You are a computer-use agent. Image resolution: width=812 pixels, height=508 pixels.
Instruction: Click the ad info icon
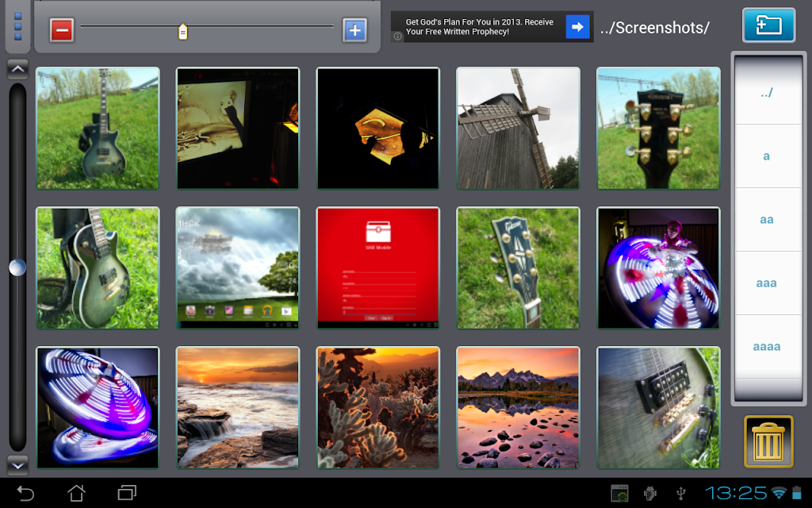pos(398,37)
